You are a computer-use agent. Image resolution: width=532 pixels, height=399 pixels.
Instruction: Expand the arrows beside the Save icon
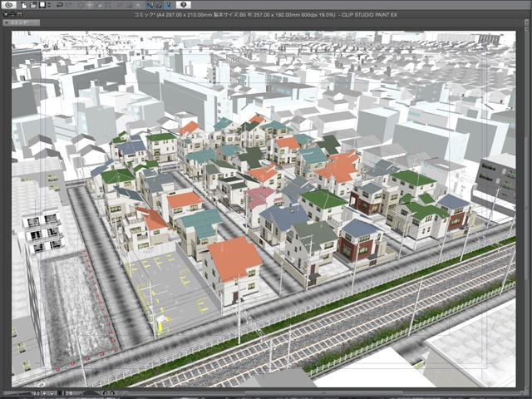click(x=50, y=5)
